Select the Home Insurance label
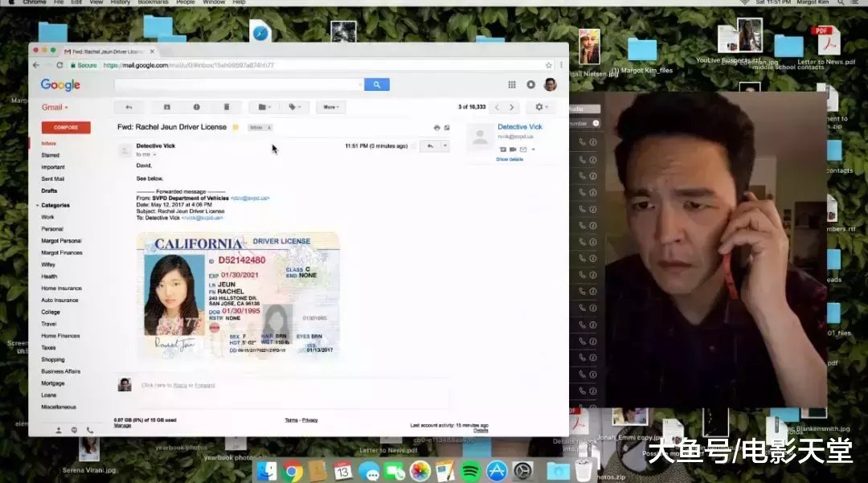Screen dimensions: 868x483 pyautogui.click(x=61, y=289)
